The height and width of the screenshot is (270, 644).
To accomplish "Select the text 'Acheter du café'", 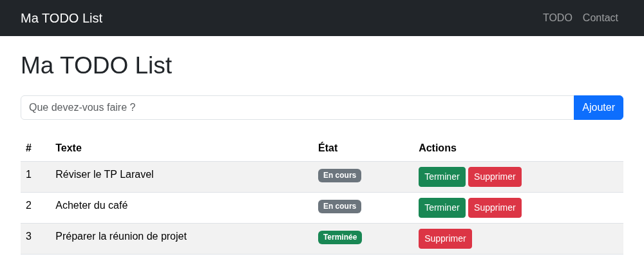I will [x=91, y=206].
